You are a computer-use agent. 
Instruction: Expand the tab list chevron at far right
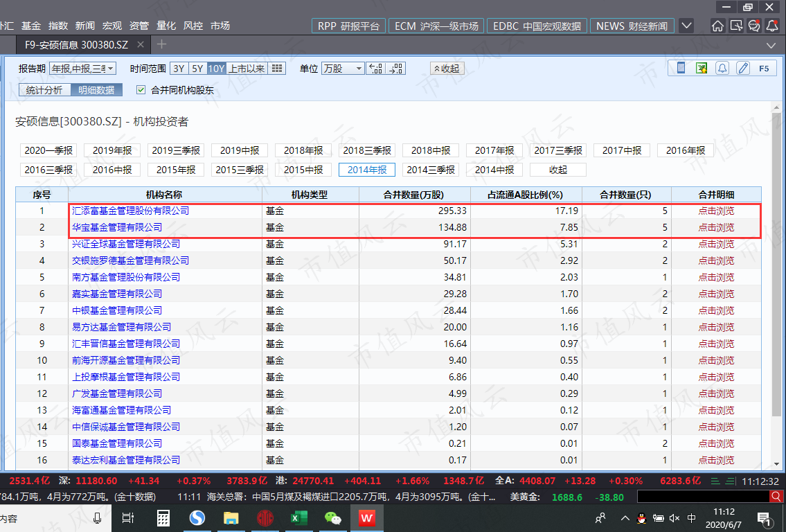click(771, 45)
